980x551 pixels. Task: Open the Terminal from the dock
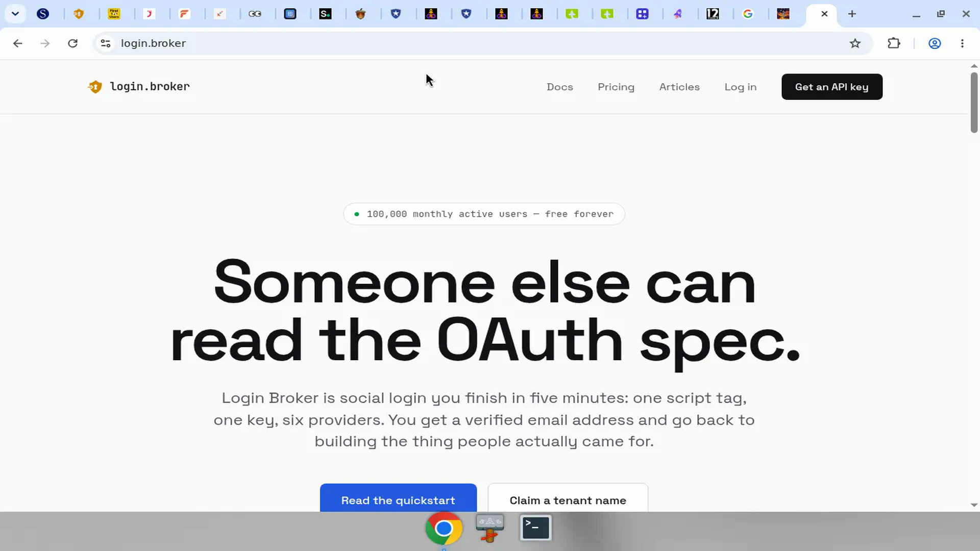pos(535,528)
